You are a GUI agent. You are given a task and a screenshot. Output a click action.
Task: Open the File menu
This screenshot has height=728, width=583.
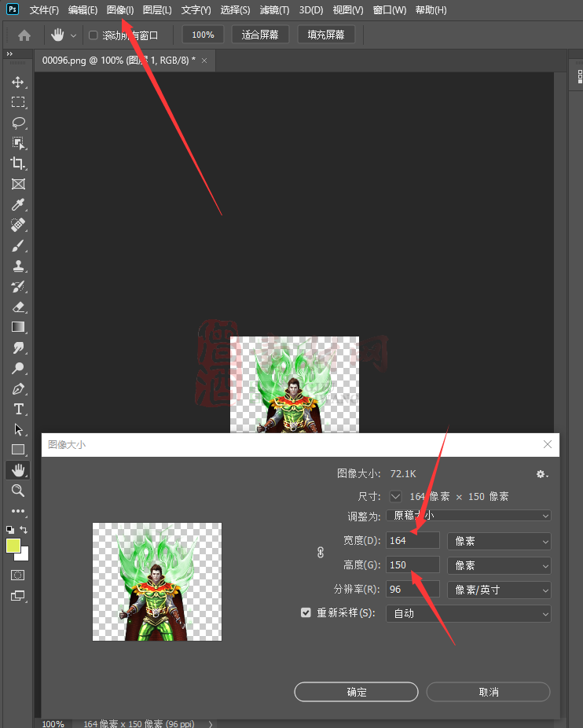tap(44, 9)
